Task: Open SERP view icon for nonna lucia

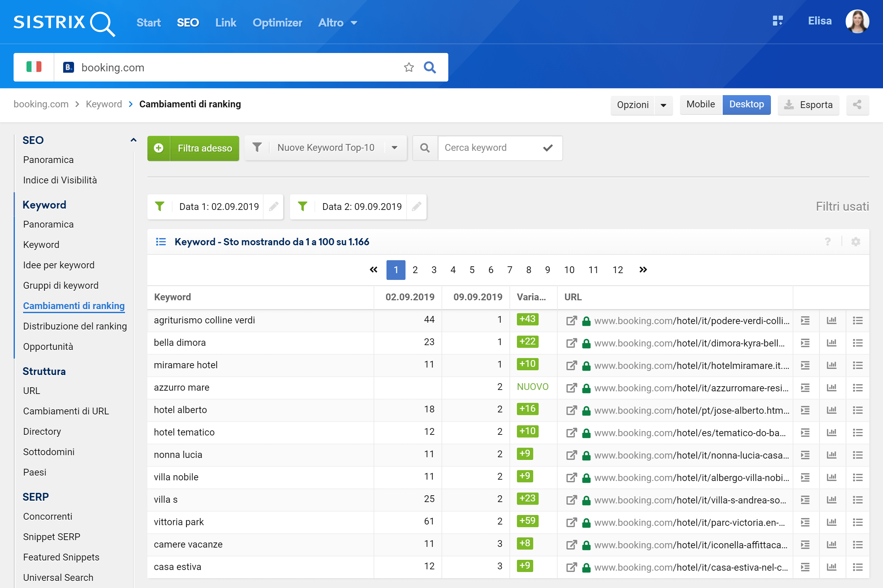Action: coord(805,455)
